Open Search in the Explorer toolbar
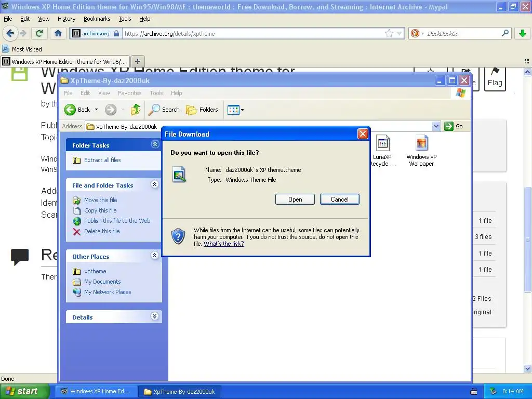Image resolution: width=532 pixels, height=399 pixels. point(164,110)
